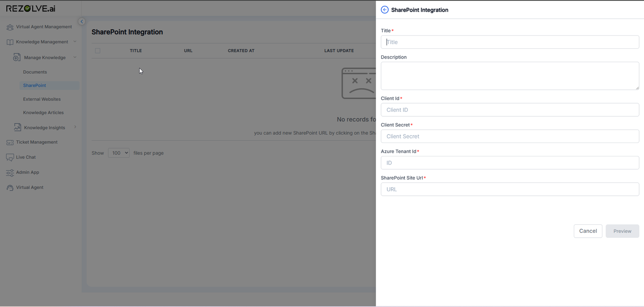Click the Knowledge Management book icon
Screen dimensions: 644x307
10,42
